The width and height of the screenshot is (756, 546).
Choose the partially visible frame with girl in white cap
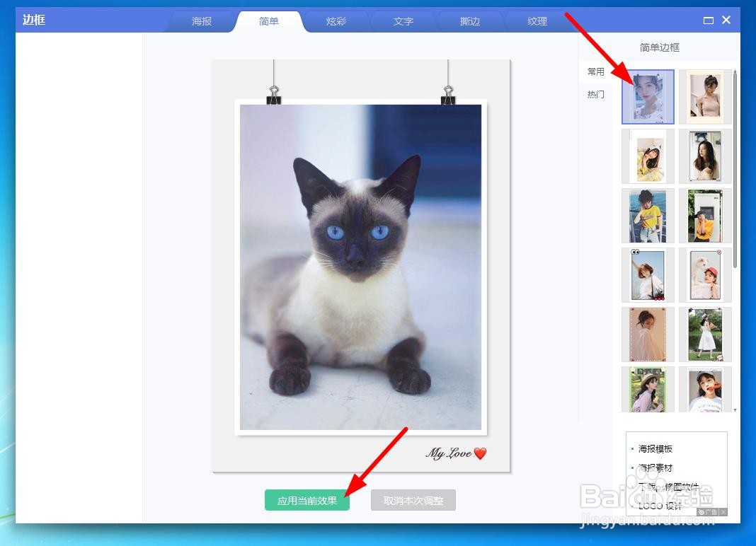[x=705, y=390]
